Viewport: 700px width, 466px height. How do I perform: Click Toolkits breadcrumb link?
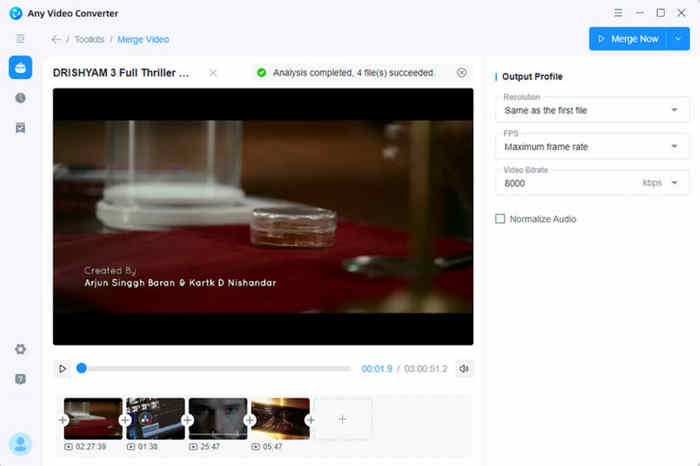coord(89,39)
